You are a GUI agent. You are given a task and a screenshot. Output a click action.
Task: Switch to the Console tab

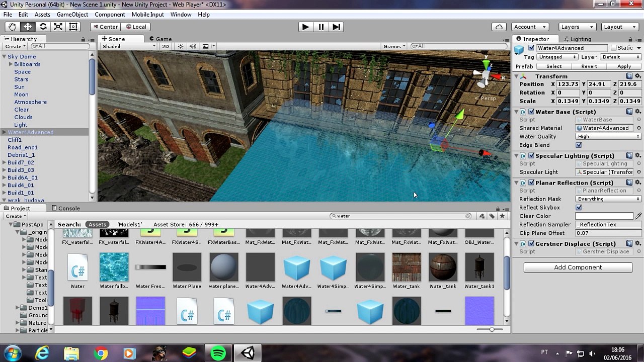click(x=65, y=208)
